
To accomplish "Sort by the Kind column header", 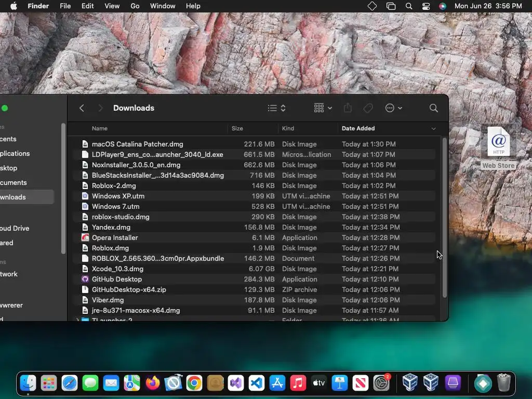I will (288, 128).
